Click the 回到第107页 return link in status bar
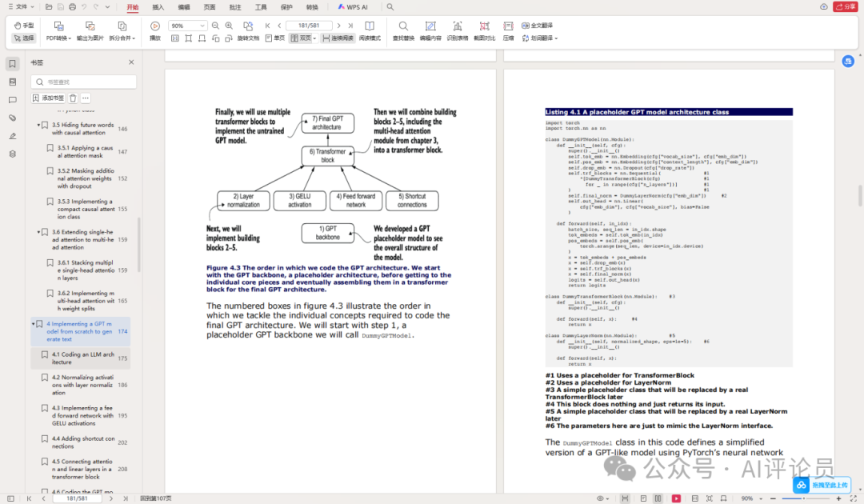This screenshot has width=864, height=504. pos(156,498)
